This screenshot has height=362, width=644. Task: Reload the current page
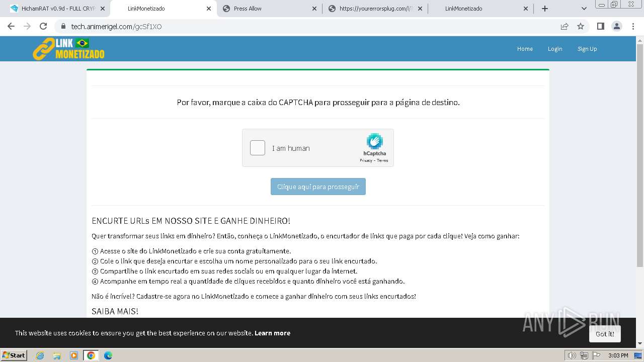coord(43,26)
